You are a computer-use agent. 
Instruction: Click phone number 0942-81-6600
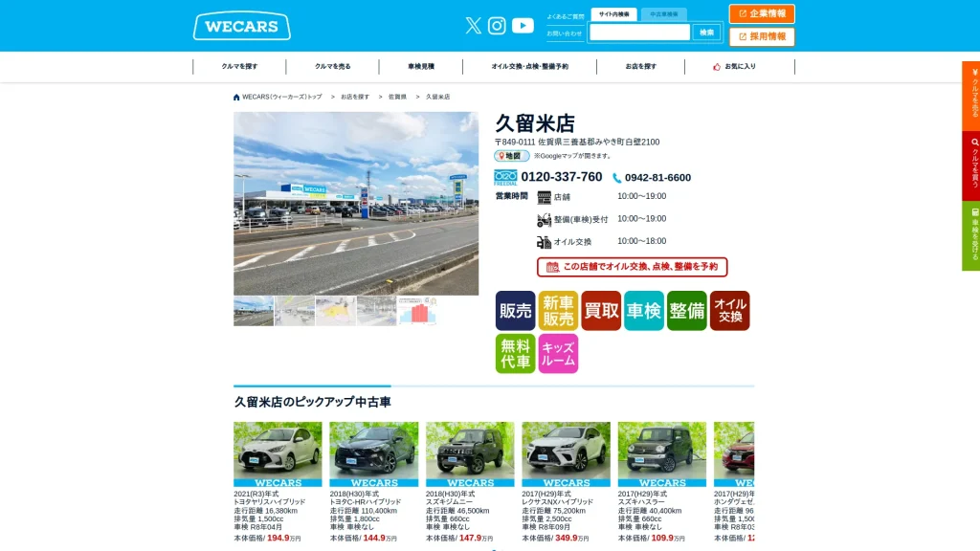pyautogui.click(x=658, y=178)
